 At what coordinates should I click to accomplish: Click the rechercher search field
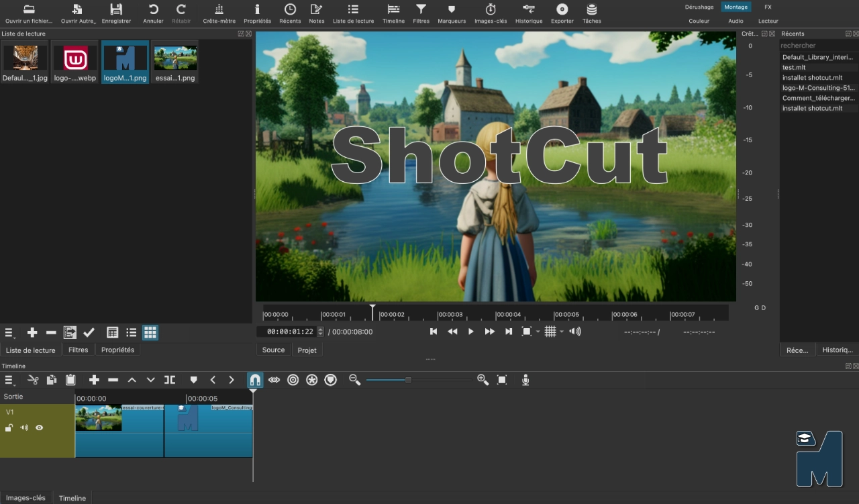click(819, 46)
